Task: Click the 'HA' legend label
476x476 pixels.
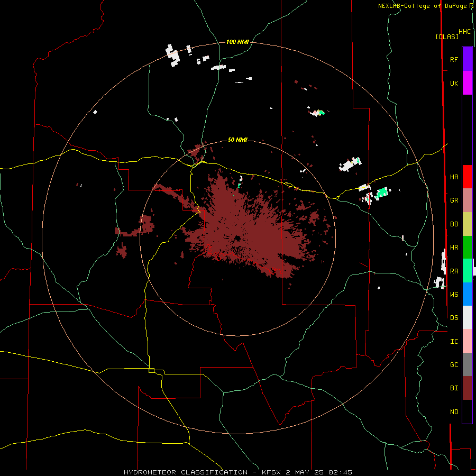Action: coord(454,177)
